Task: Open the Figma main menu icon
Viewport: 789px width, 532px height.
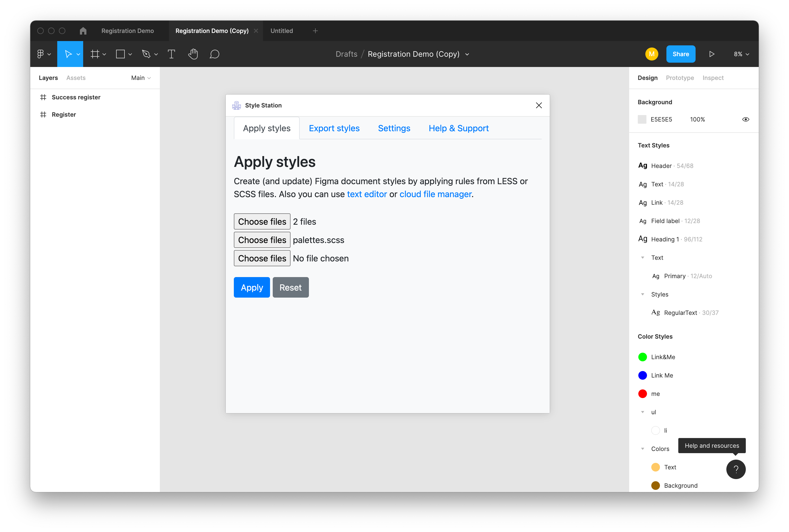Action: 41,54
